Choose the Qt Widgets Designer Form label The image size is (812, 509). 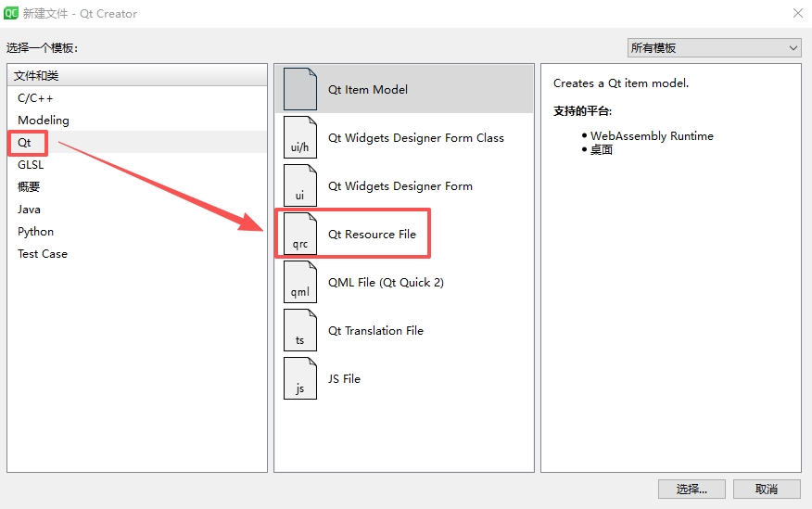point(400,185)
